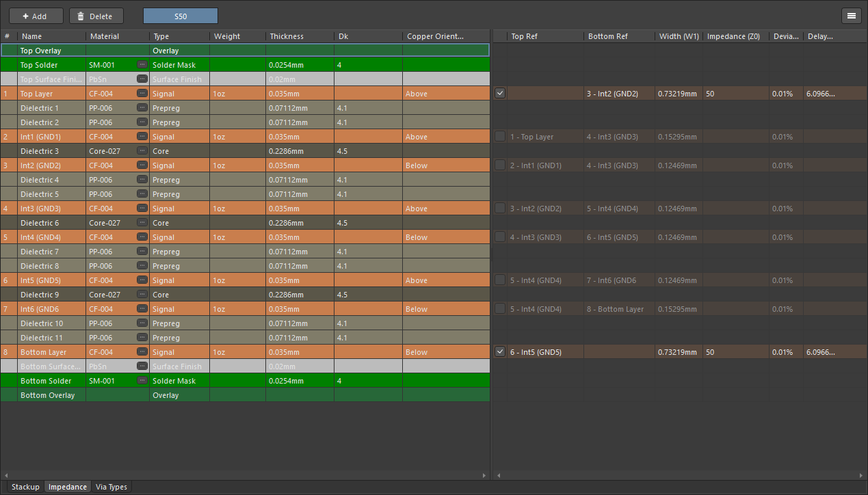The width and height of the screenshot is (868, 495).
Task: Open material picker for Bottom Solder SM-001
Action: click(142, 381)
